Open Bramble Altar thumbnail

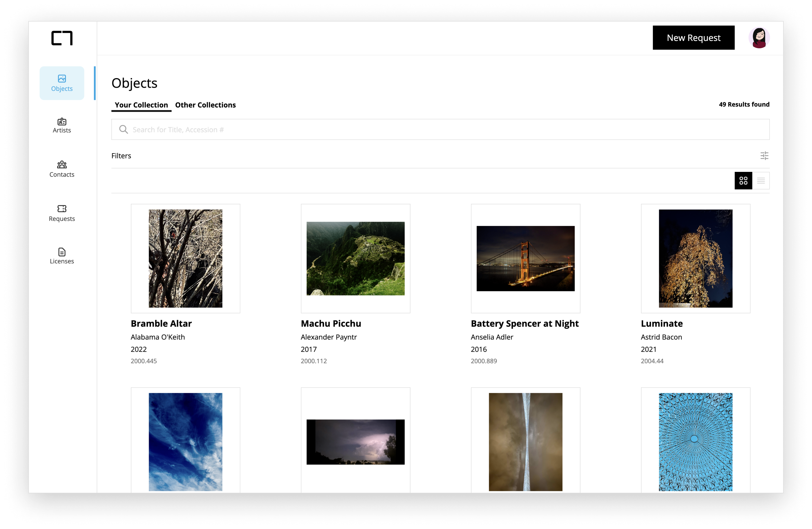[185, 258]
